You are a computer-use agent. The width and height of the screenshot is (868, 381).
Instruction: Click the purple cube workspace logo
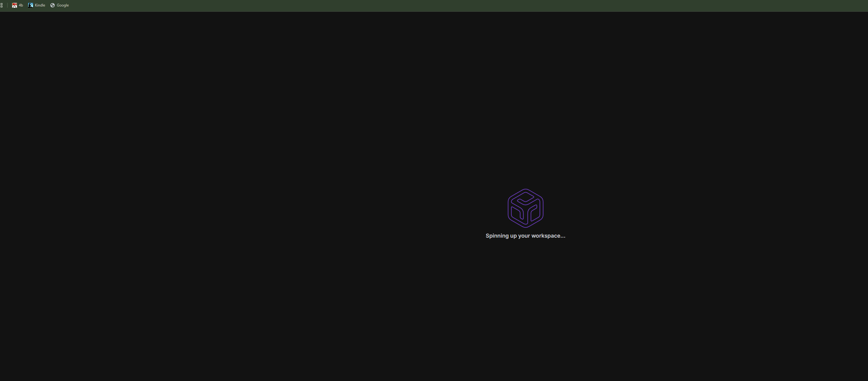click(525, 208)
